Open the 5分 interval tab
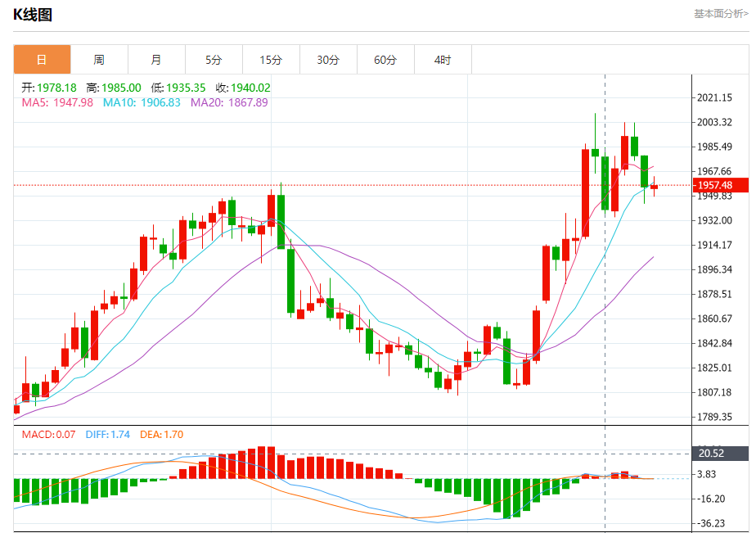The width and height of the screenshot is (756, 533). [214, 60]
